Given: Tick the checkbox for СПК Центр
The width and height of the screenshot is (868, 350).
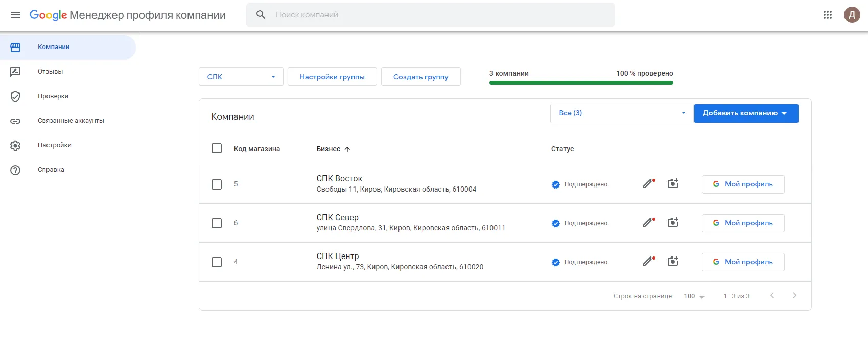Looking at the screenshot, I should [x=217, y=262].
